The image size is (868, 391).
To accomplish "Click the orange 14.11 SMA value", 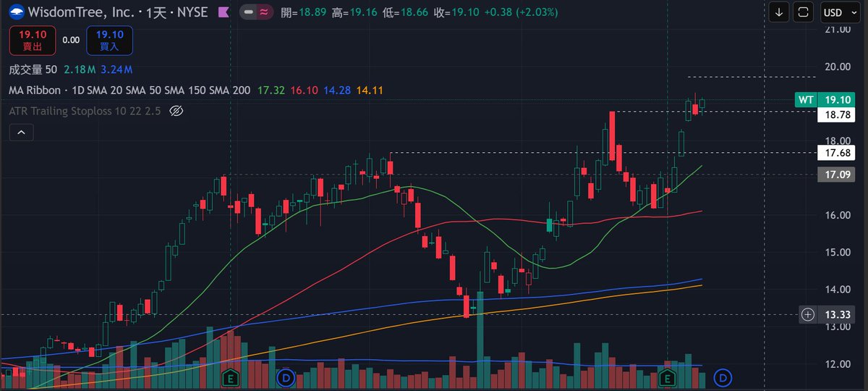I will pos(370,91).
